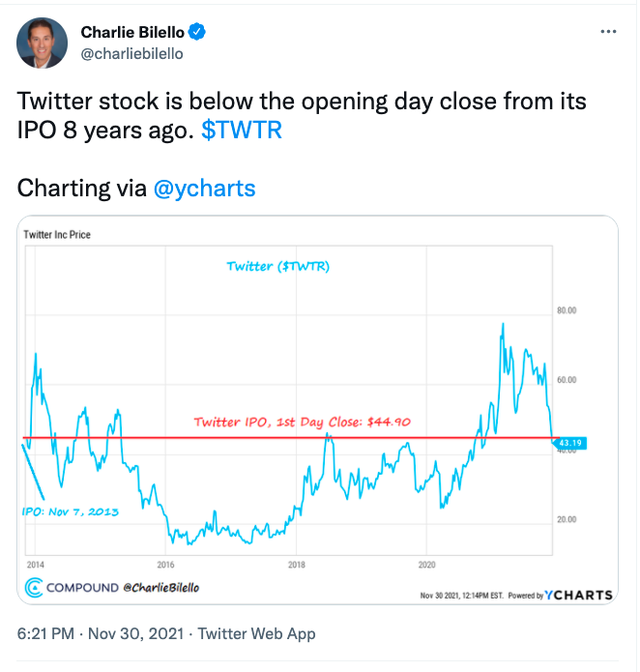This screenshot has width=640, height=672.
Task: Click the 'Twitter ($TWTR)' chart title
Action: (277, 266)
